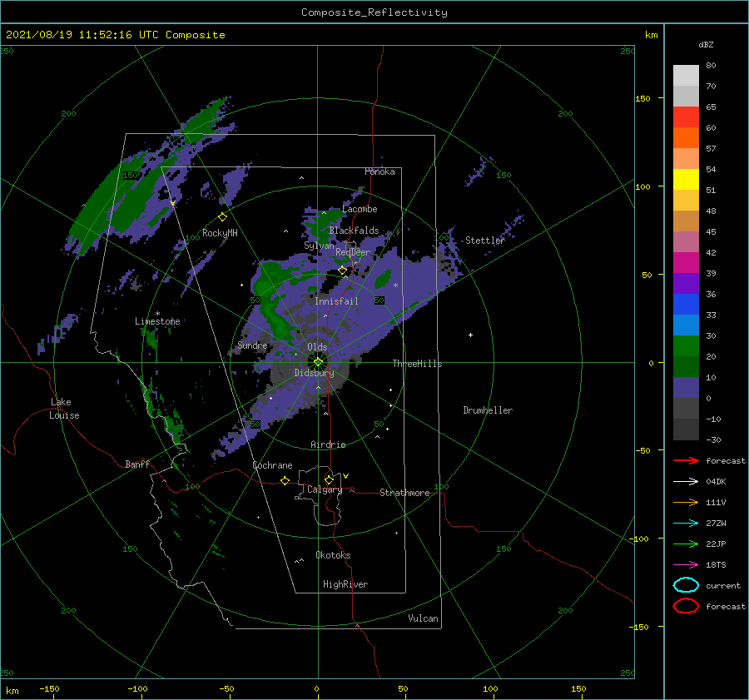Screen dimensions: 749x700
Task: Click the Strathmore town label
Action: (x=404, y=493)
